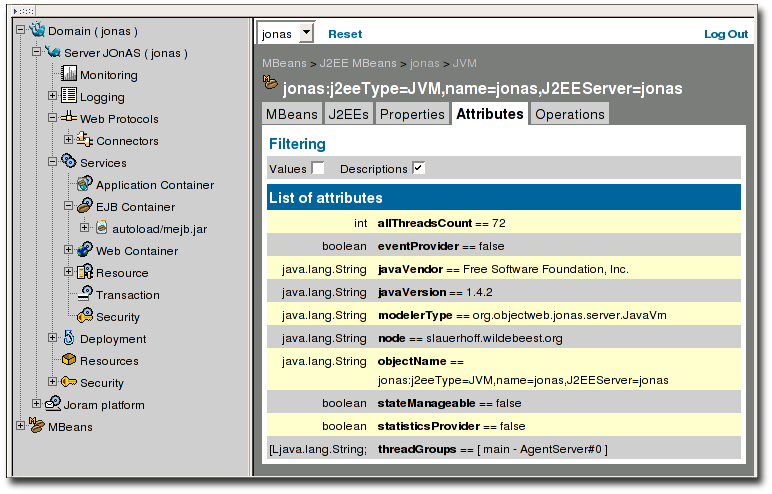
Task: Click the Resources box icon
Action: tap(69, 360)
